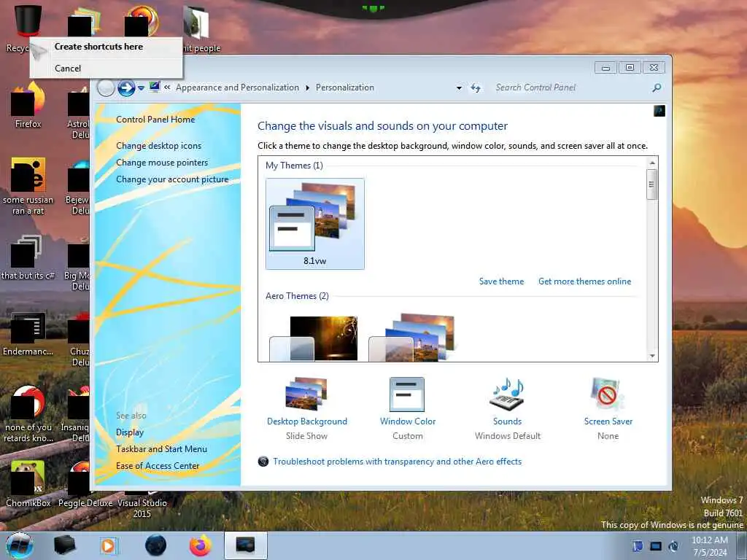Expand the arrow after Appearance and Personalization
The height and width of the screenshot is (560, 747).
click(307, 87)
